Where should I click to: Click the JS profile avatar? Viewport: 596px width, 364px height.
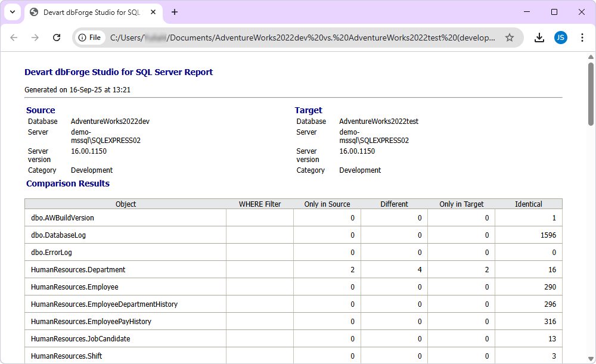(561, 37)
